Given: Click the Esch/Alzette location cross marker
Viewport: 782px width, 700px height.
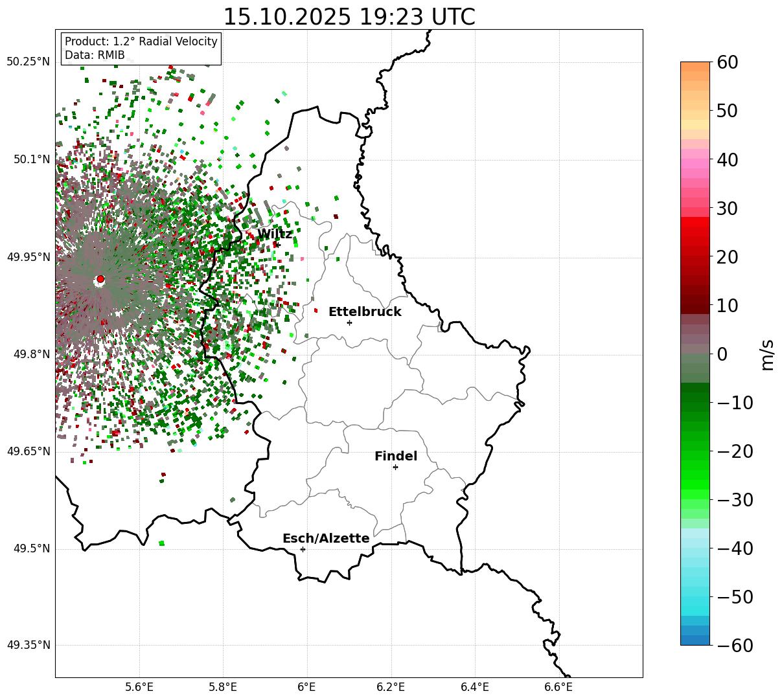Looking at the screenshot, I should coord(303,549).
